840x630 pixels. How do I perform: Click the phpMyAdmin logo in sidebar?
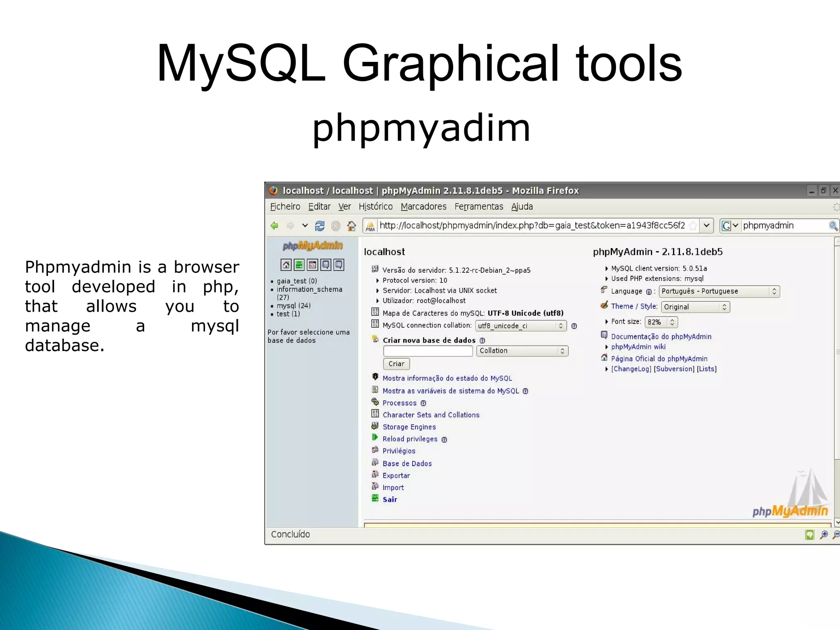[313, 246]
